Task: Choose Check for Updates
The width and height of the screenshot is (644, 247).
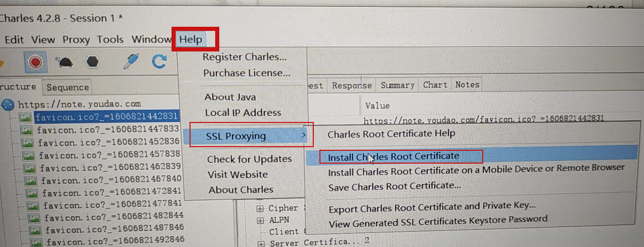Action: click(x=249, y=160)
